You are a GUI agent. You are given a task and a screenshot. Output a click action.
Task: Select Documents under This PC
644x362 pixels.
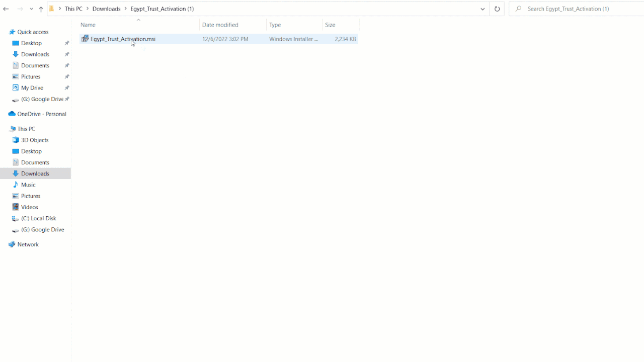pyautogui.click(x=36, y=162)
